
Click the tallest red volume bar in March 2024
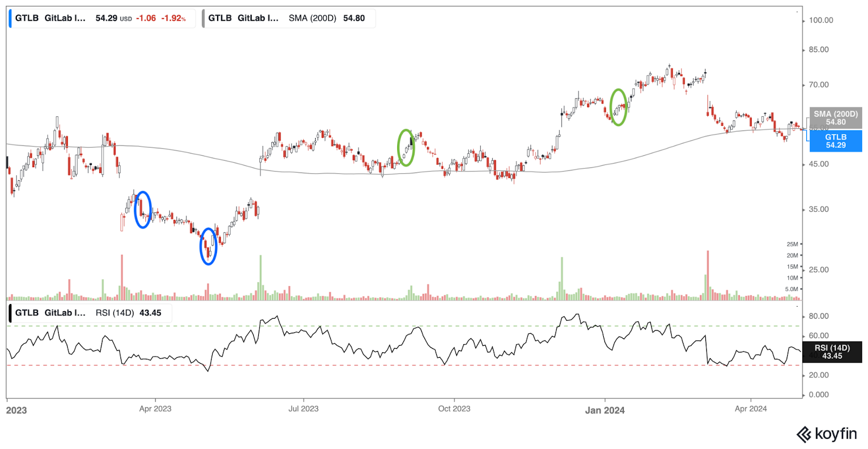(x=708, y=275)
